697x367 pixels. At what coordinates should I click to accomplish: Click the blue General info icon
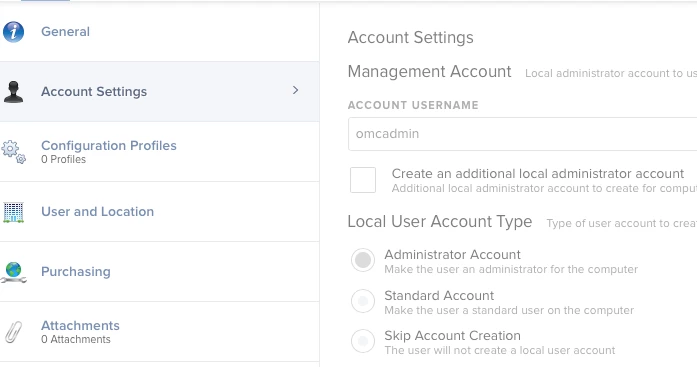point(13,32)
